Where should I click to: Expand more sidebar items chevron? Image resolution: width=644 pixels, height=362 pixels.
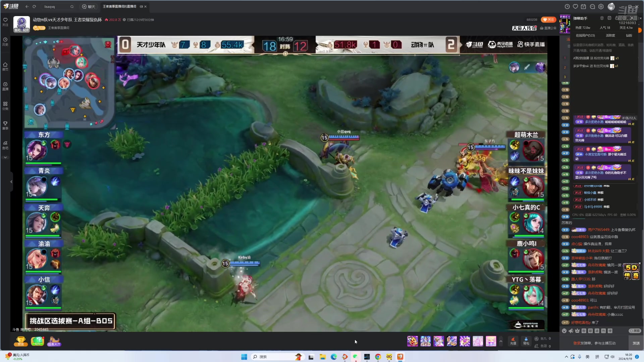pos(5,157)
